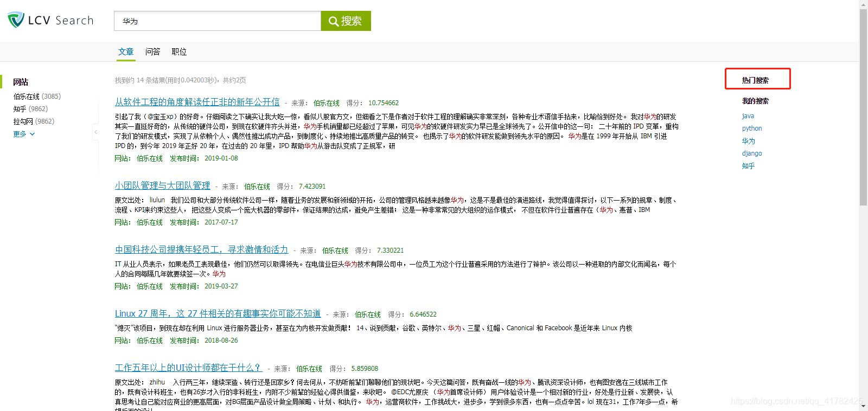Click the LCV Search shield logo
Image resolution: width=868 pixels, height=411 pixels.
coord(16,20)
